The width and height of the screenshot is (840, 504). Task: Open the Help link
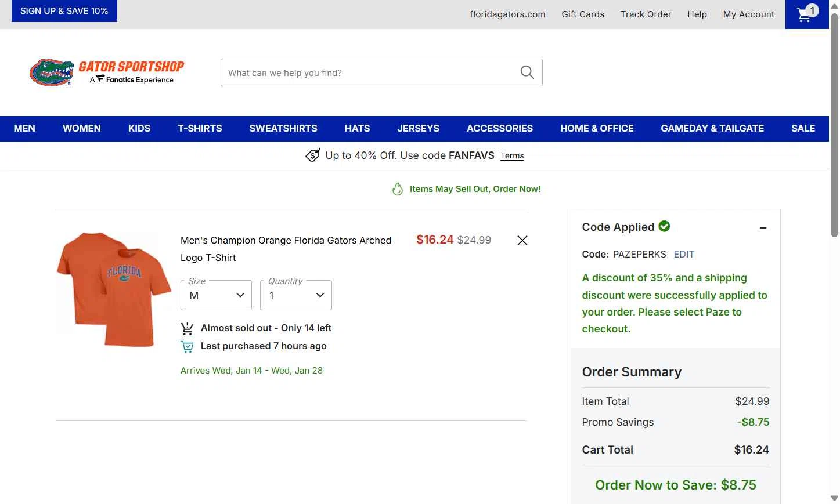[x=697, y=14]
